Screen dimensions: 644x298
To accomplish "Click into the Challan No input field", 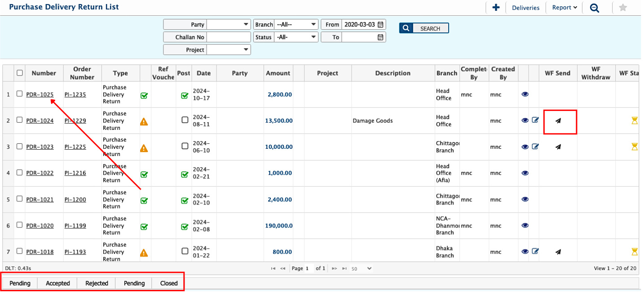I will tap(229, 37).
